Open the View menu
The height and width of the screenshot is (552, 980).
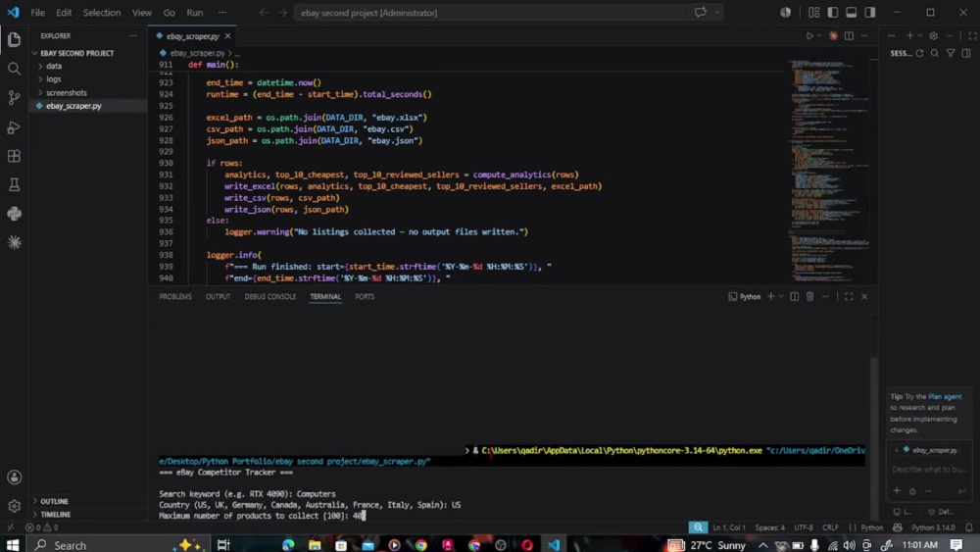142,13
